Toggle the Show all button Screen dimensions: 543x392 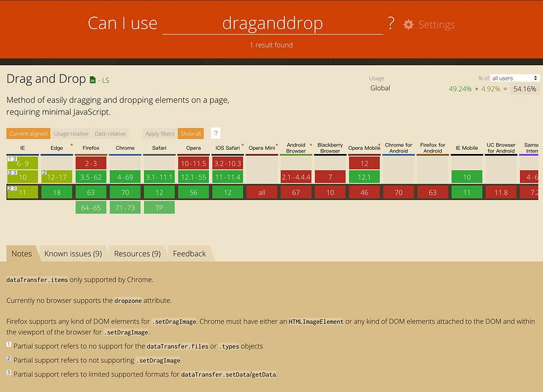[x=191, y=134]
